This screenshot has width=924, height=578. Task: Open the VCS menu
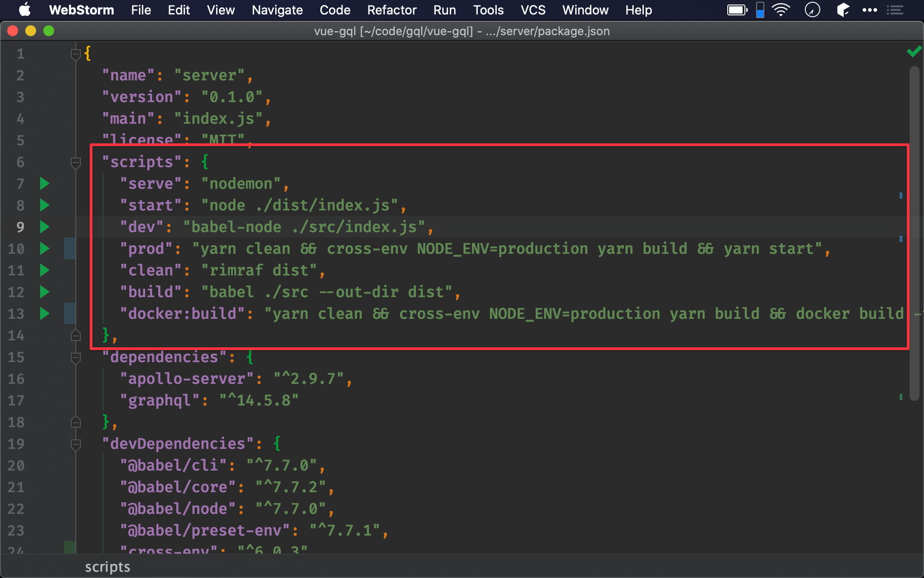click(533, 10)
